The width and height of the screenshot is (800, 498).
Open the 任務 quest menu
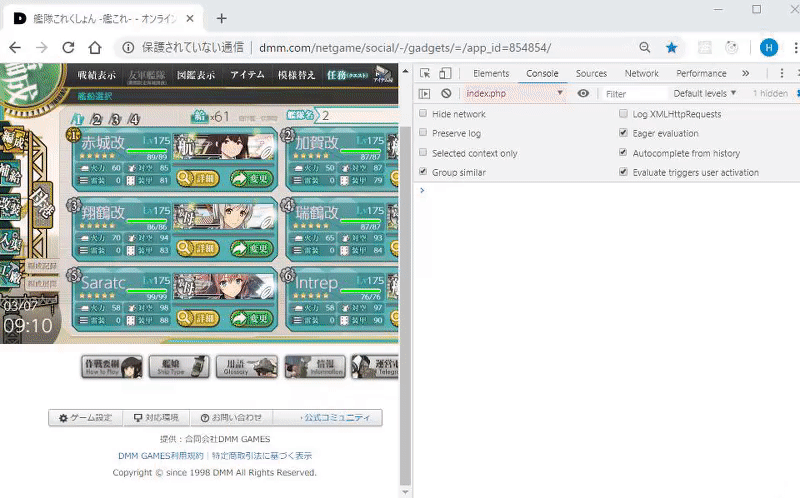347,75
